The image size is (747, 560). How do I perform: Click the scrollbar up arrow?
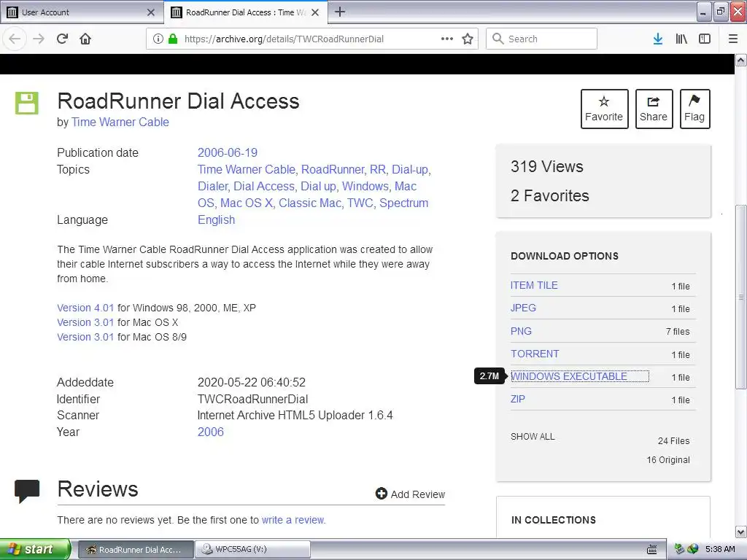tap(741, 61)
